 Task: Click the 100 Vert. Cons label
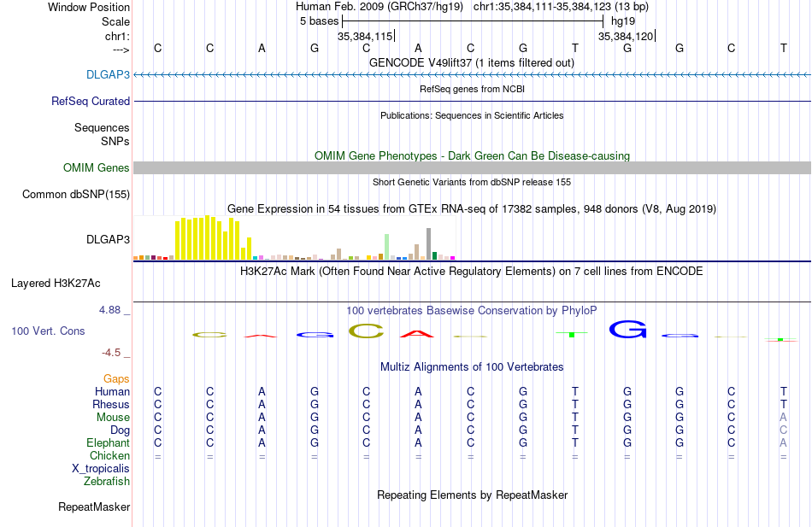click(x=48, y=331)
